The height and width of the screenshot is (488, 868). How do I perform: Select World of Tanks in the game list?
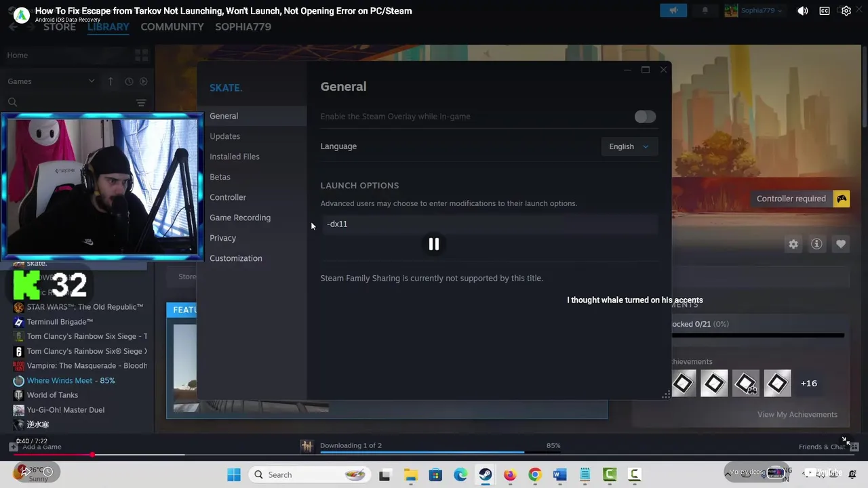click(x=52, y=395)
